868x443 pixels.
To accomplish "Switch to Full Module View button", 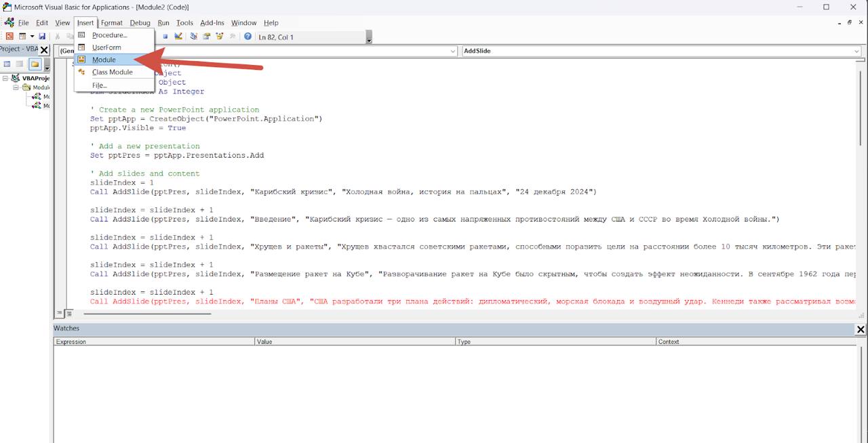I will [x=68, y=313].
